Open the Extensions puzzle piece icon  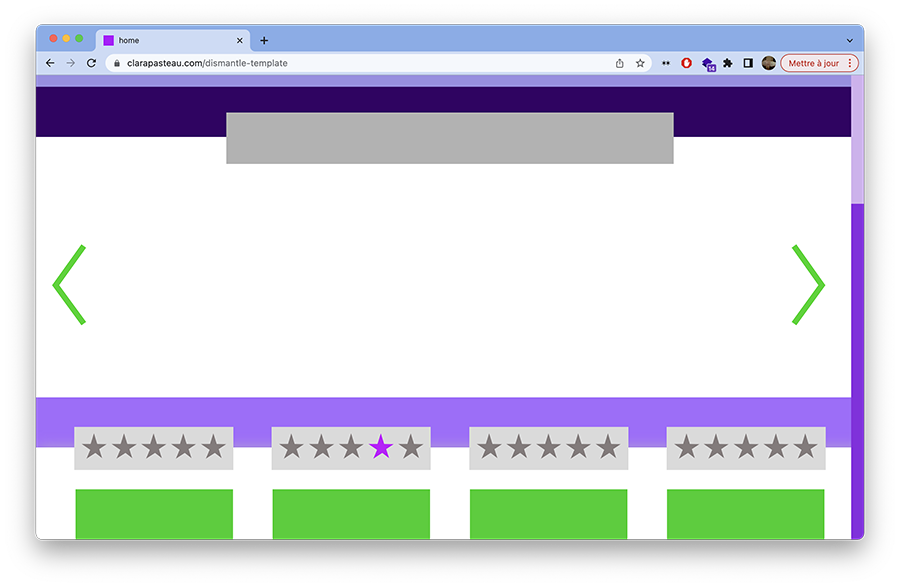point(728,63)
